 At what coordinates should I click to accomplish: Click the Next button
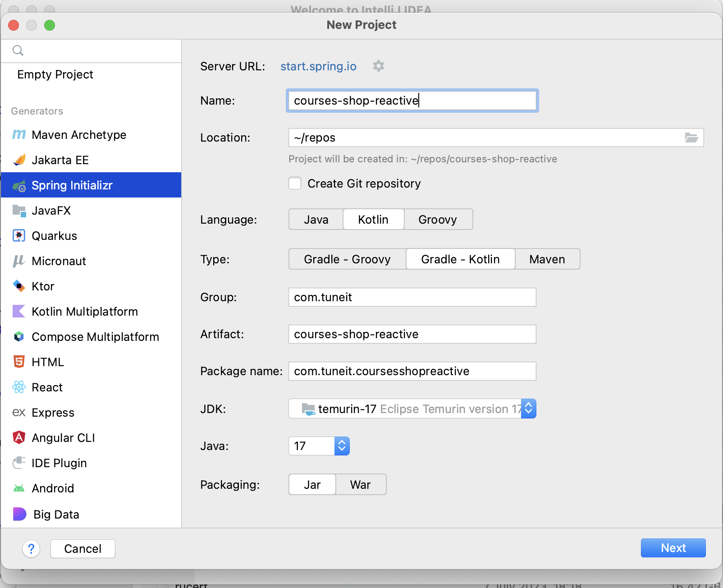point(673,548)
